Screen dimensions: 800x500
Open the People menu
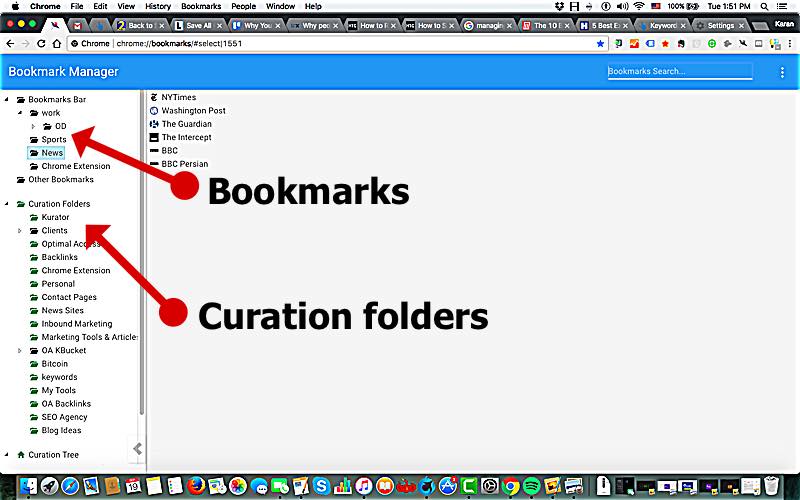point(243,6)
